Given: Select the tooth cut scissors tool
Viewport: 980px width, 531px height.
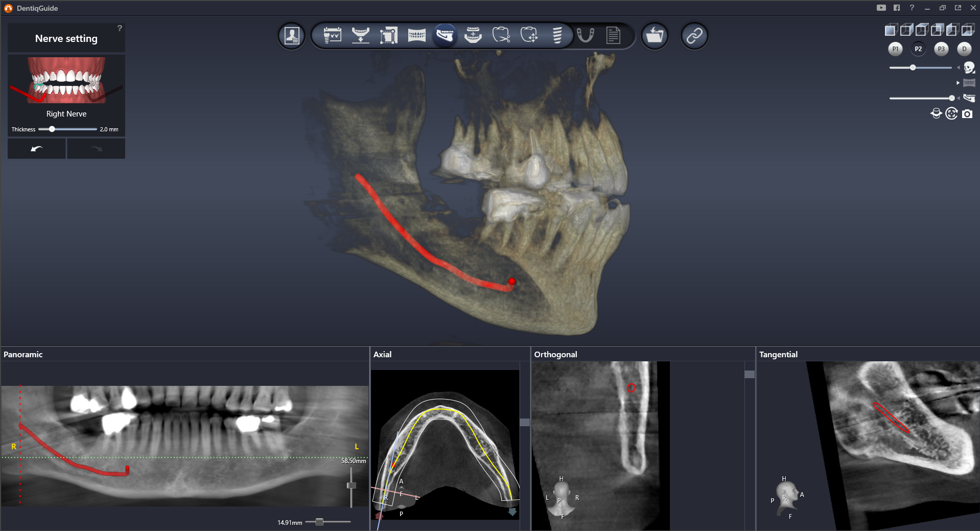Looking at the screenshot, I should click(501, 36).
